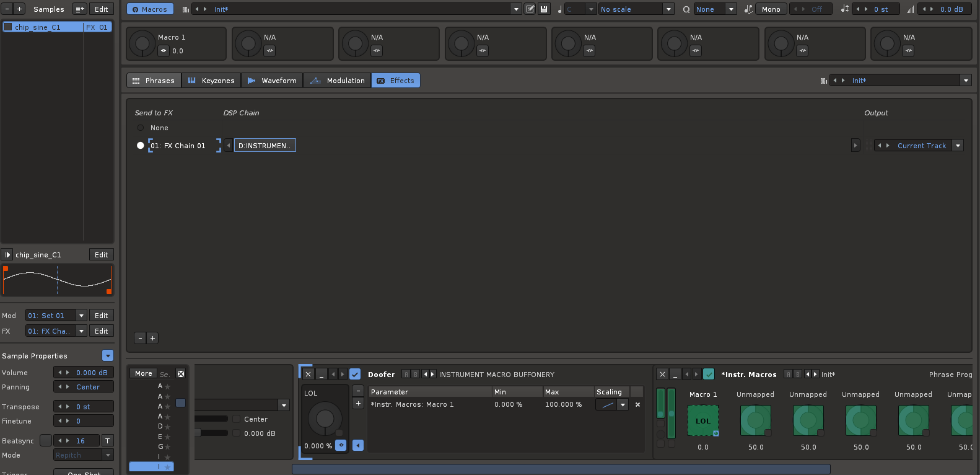Image resolution: width=980 pixels, height=475 pixels.
Task: Select the None send-to-FX radio option
Action: tap(140, 128)
